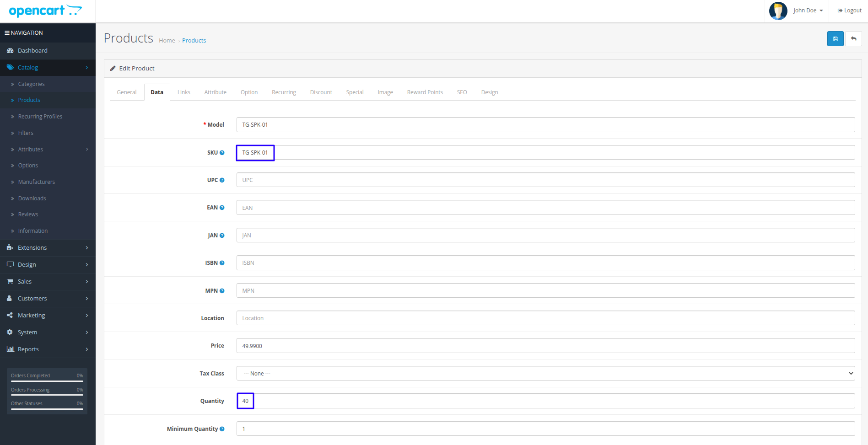The height and width of the screenshot is (445, 868).
Task: Click the Dashboard gauge icon
Action: click(10, 51)
